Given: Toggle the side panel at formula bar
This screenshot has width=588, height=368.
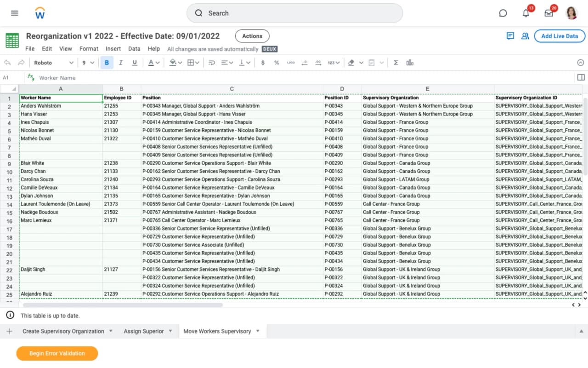Looking at the screenshot, I should click(x=581, y=77).
